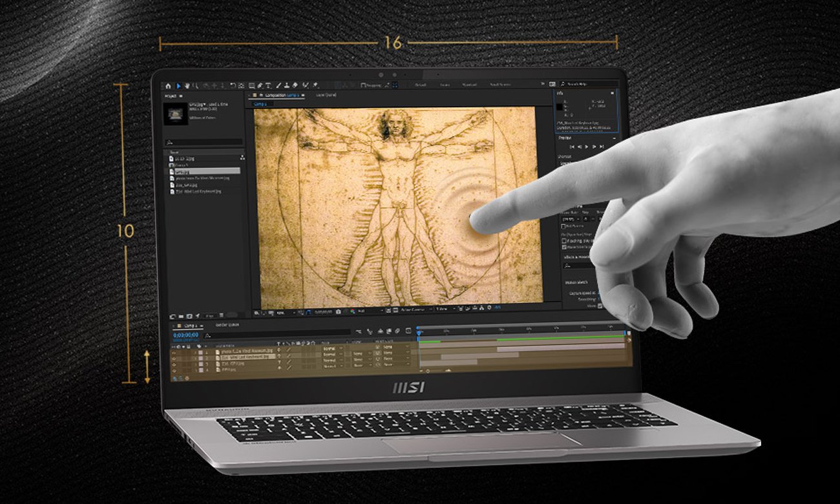Click the project item thumbnail preview
The height and width of the screenshot is (504, 840).
point(176,115)
